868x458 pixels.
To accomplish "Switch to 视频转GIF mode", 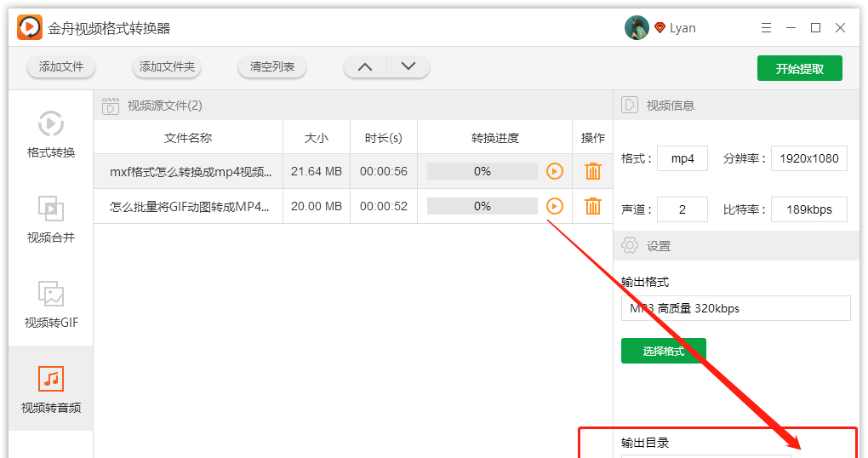I will tap(51, 295).
